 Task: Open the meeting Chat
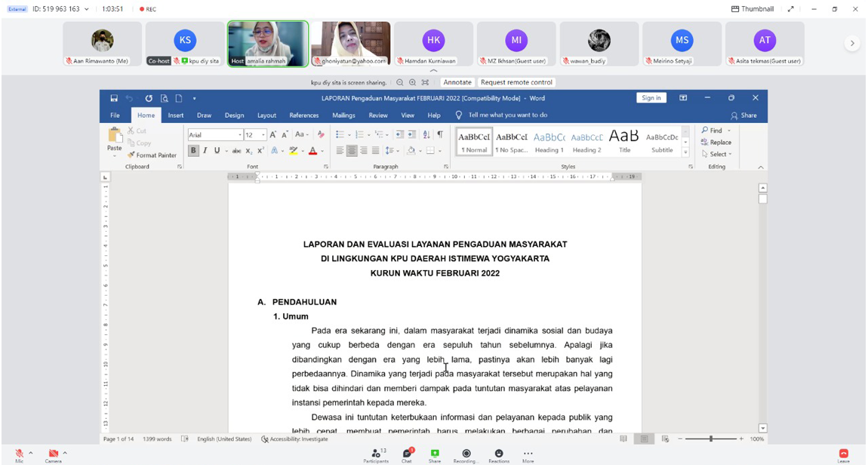[407, 453]
